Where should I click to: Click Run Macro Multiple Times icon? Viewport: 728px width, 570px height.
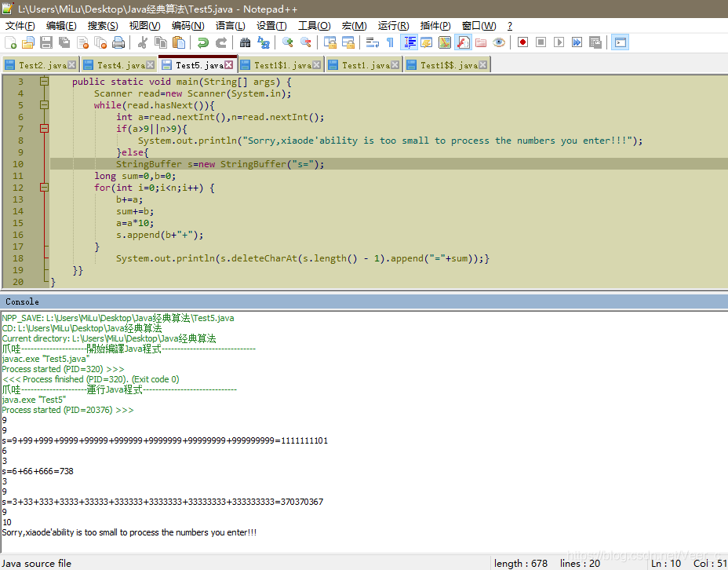tap(577, 42)
